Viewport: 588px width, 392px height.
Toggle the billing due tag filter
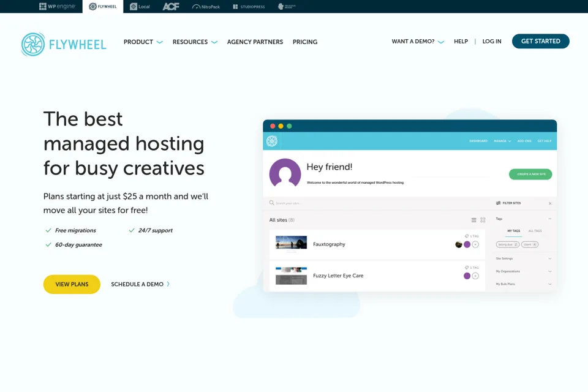point(507,244)
